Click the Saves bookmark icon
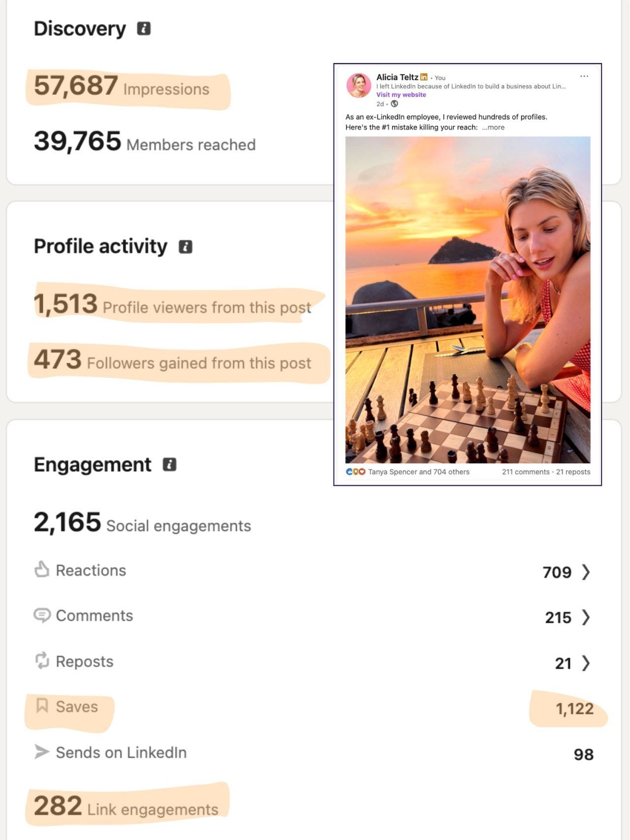 coord(42,706)
